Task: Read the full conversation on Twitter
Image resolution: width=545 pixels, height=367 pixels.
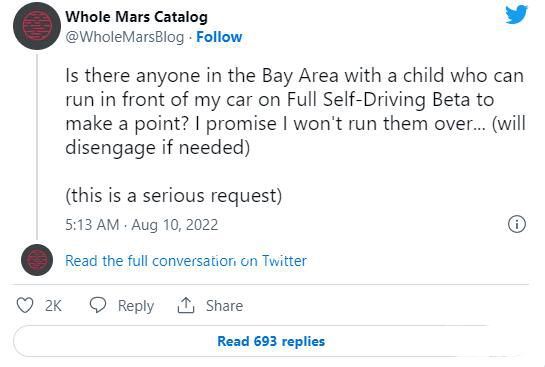Action: pos(186,261)
